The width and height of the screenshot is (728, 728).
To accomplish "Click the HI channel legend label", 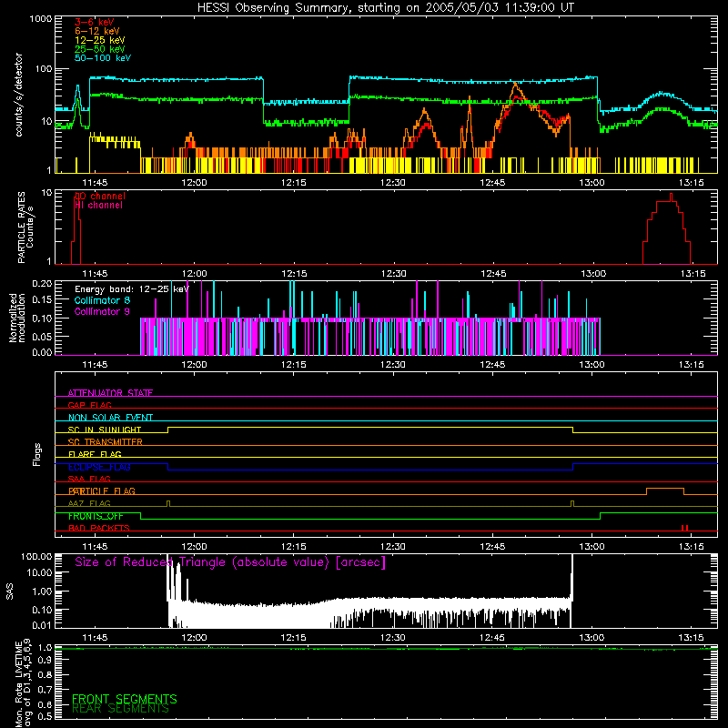I will (x=98, y=205).
